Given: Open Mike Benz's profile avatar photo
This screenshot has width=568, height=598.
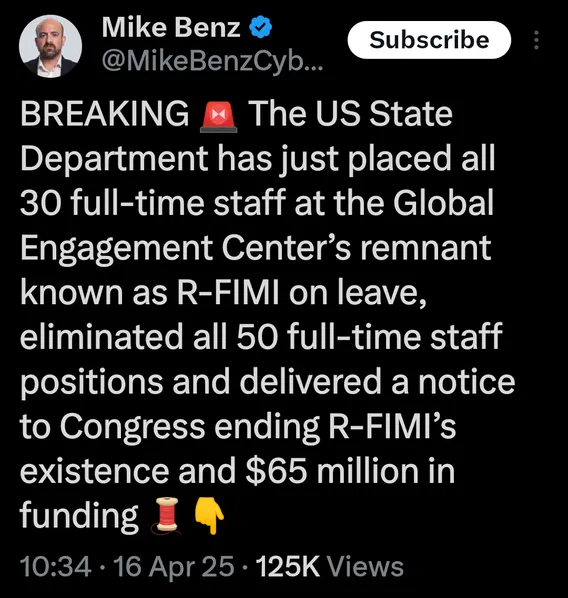Looking at the screenshot, I should (50, 47).
